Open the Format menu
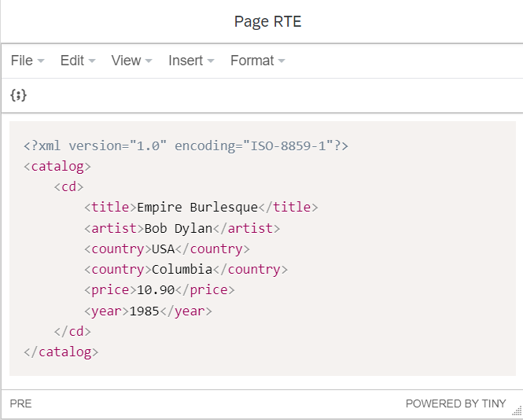This screenshot has width=523, height=420. pos(257,61)
